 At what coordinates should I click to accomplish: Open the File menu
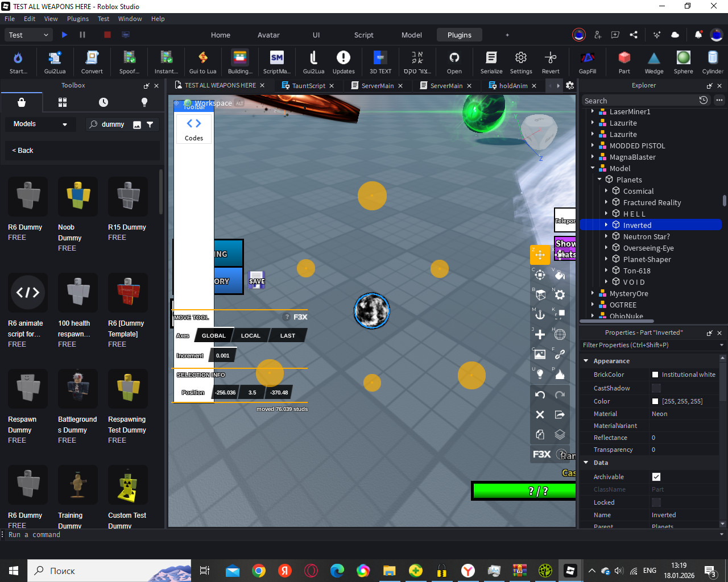pos(10,19)
